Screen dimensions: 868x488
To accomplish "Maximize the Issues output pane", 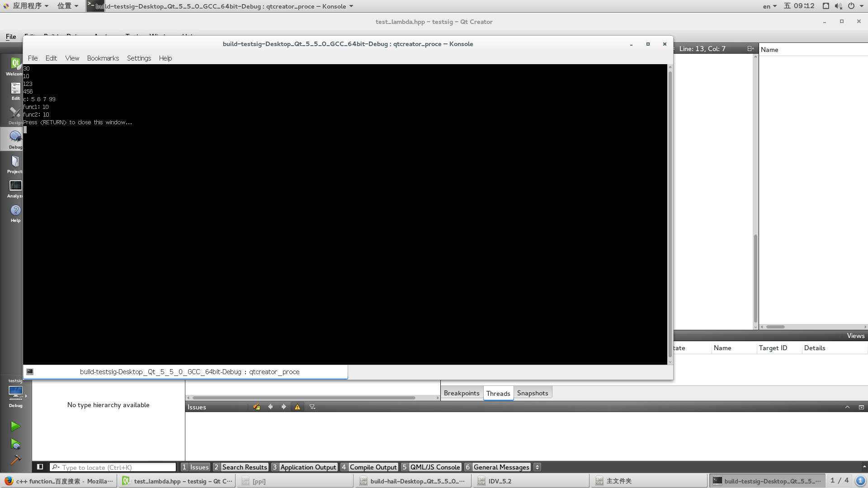I will point(861,407).
